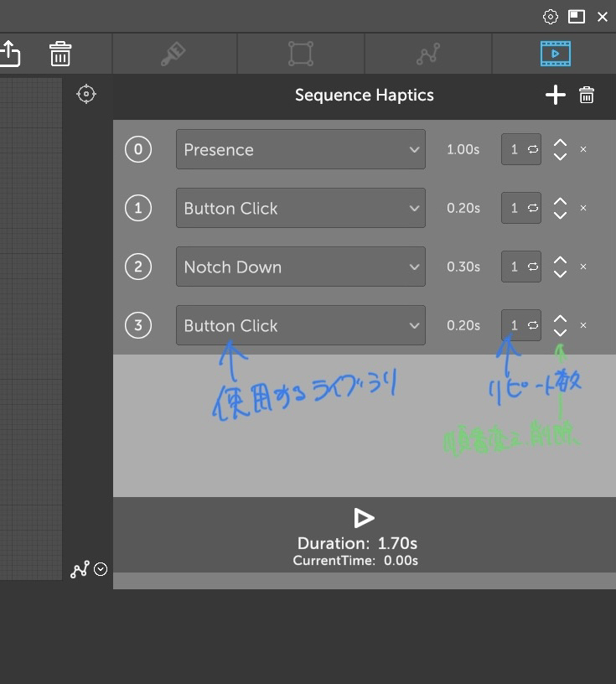Screen dimensions: 616x684
Task: Open the settings gear
Action: [x=551, y=17]
